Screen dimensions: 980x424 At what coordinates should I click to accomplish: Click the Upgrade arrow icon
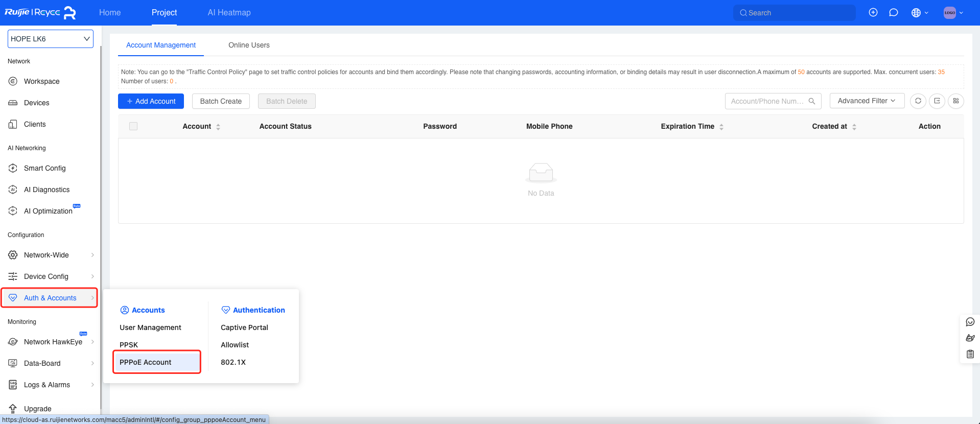click(13, 409)
